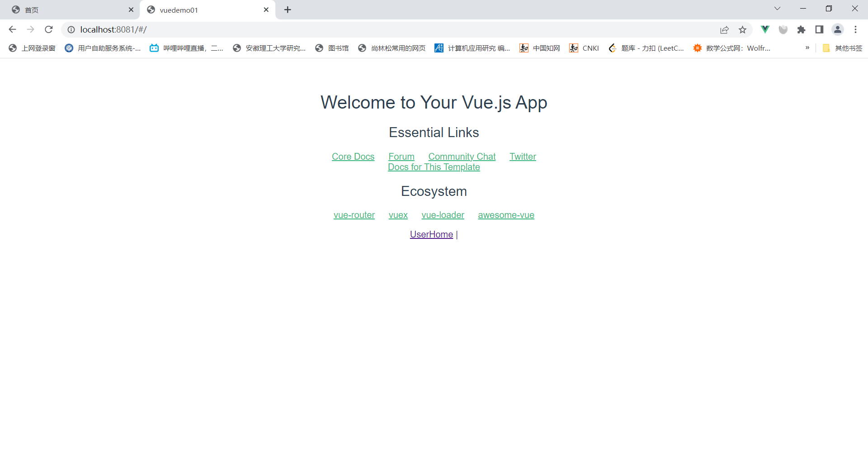Go back to the previous page
Image resolution: width=868 pixels, height=466 pixels.
[x=12, y=29]
